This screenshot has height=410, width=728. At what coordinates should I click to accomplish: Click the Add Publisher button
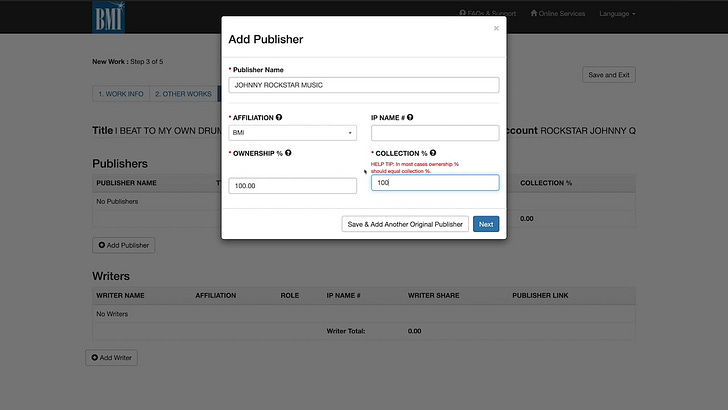coord(124,245)
